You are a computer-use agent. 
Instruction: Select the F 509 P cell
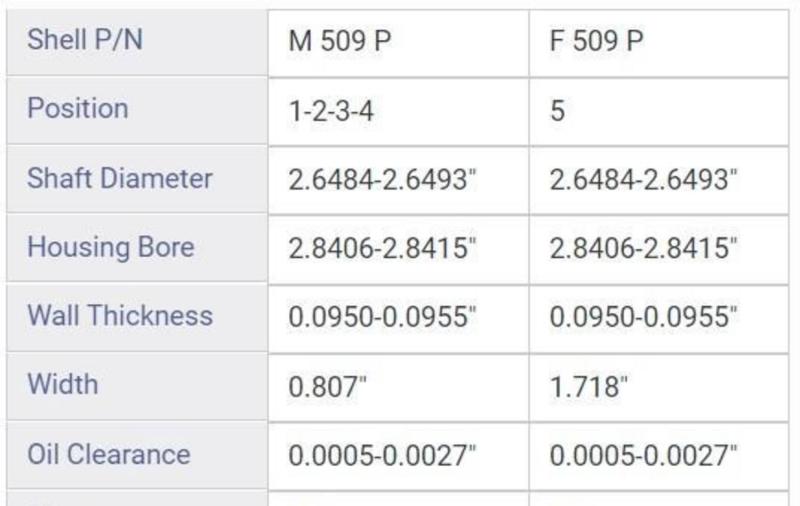597,41
